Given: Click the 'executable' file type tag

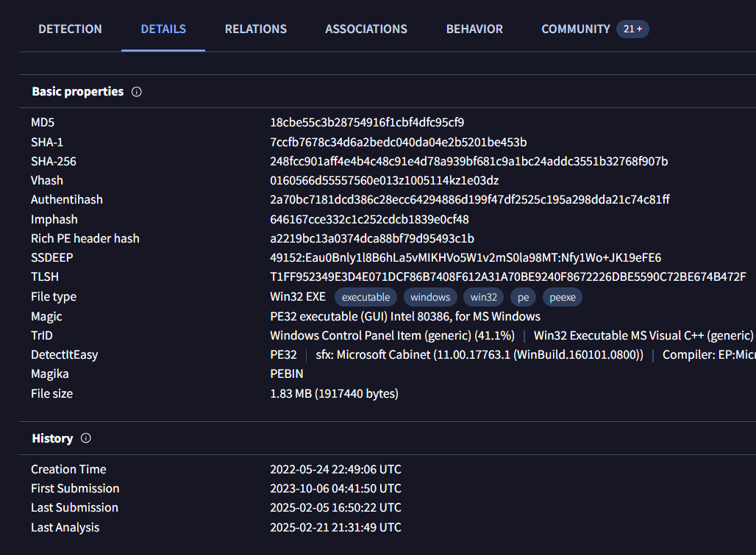Looking at the screenshot, I should pyautogui.click(x=365, y=297).
